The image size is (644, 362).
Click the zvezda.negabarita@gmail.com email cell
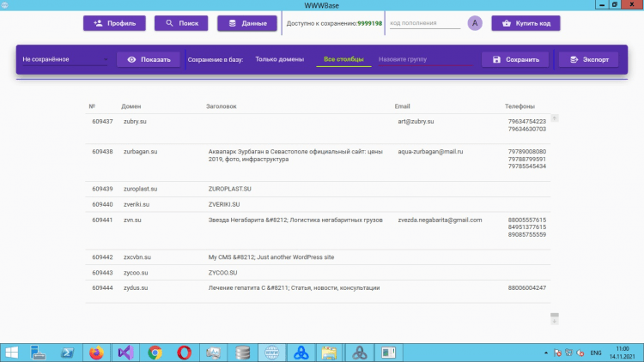click(440, 220)
